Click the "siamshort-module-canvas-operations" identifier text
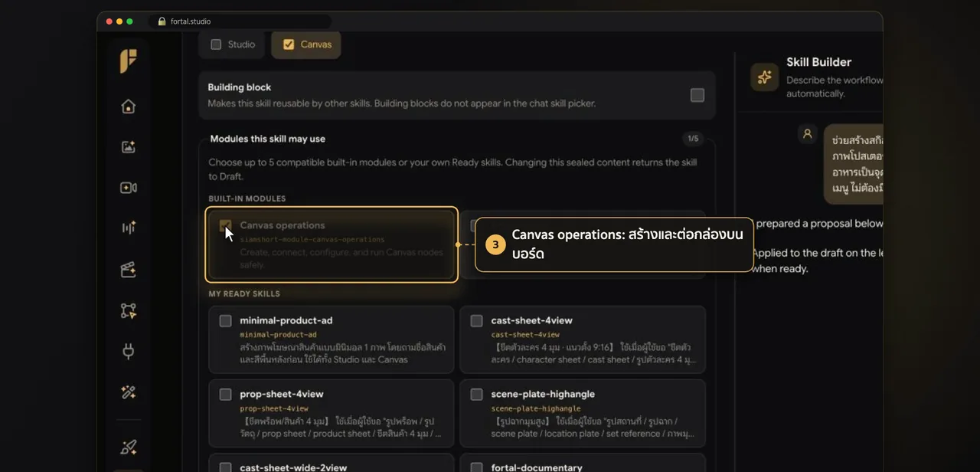 click(x=312, y=240)
